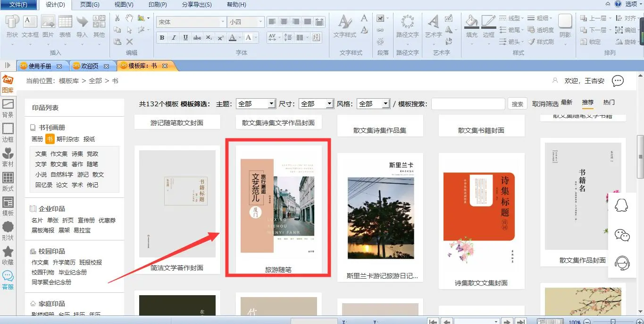The width and height of the screenshot is (644, 324).
Task: Click the 旅游随笔 template thumbnail
Action: [x=278, y=206]
